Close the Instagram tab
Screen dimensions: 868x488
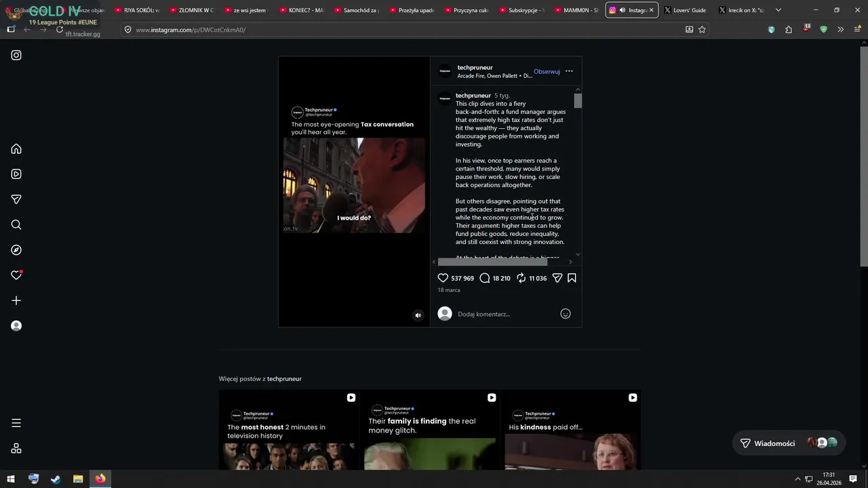tap(651, 10)
